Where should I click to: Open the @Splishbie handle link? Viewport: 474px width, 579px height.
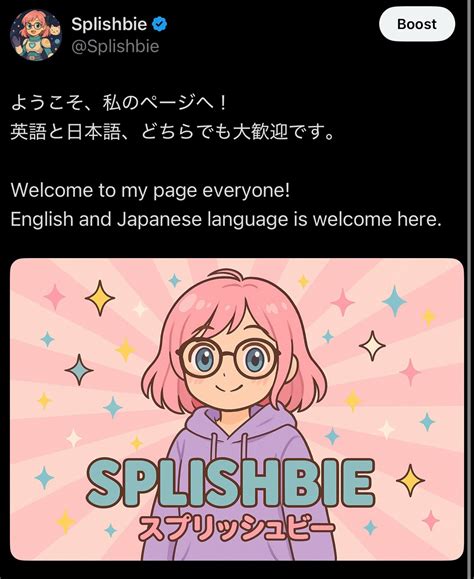115,47
